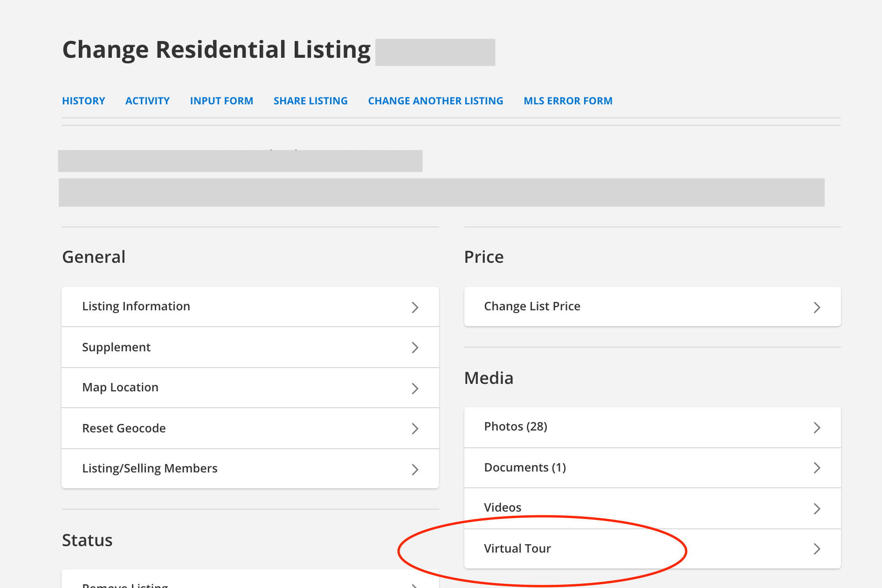Click the arrow icon next to Supplement

click(415, 348)
